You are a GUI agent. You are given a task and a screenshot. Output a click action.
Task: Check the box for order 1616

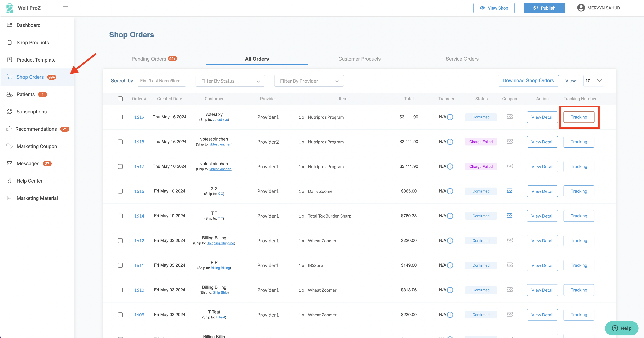(120, 191)
